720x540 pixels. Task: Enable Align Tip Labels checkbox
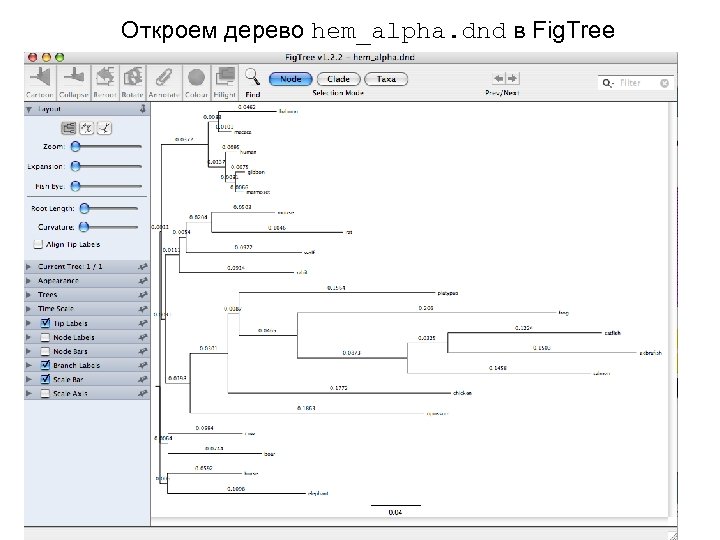coord(38,244)
